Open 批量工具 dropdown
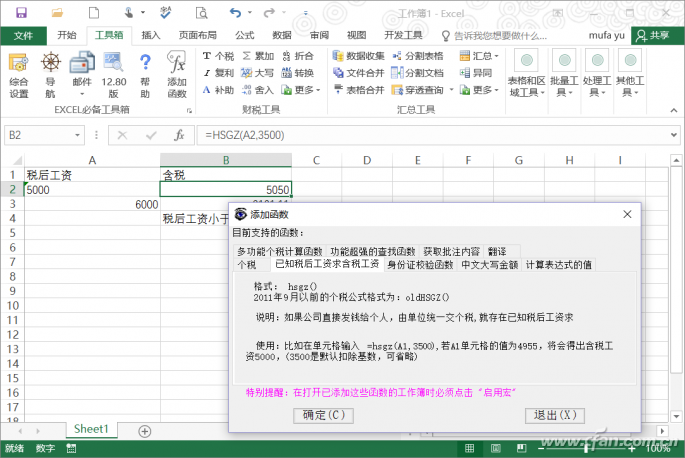The width and height of the screenshot is (685, 458). (x=564, y=73)
